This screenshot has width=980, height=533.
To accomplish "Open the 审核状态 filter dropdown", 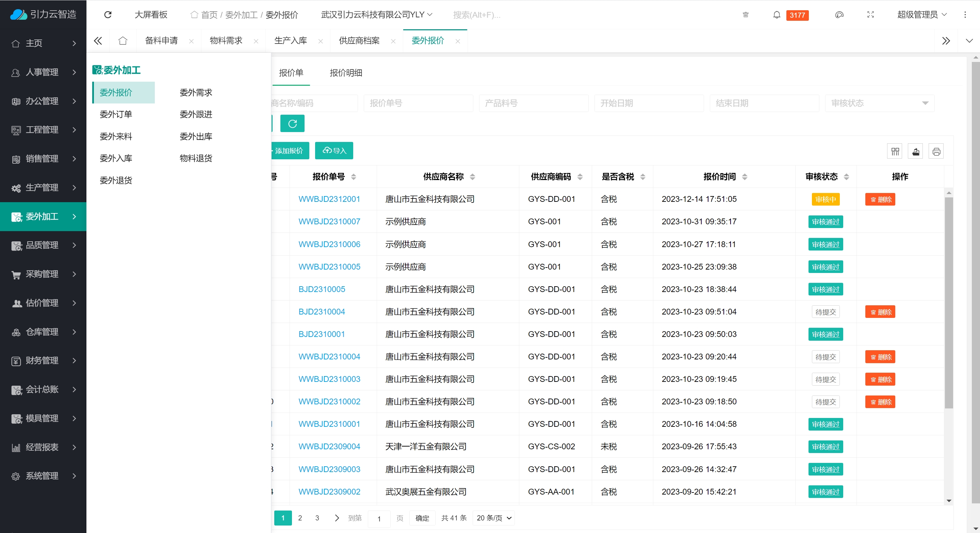I will [x=879, y=103].
